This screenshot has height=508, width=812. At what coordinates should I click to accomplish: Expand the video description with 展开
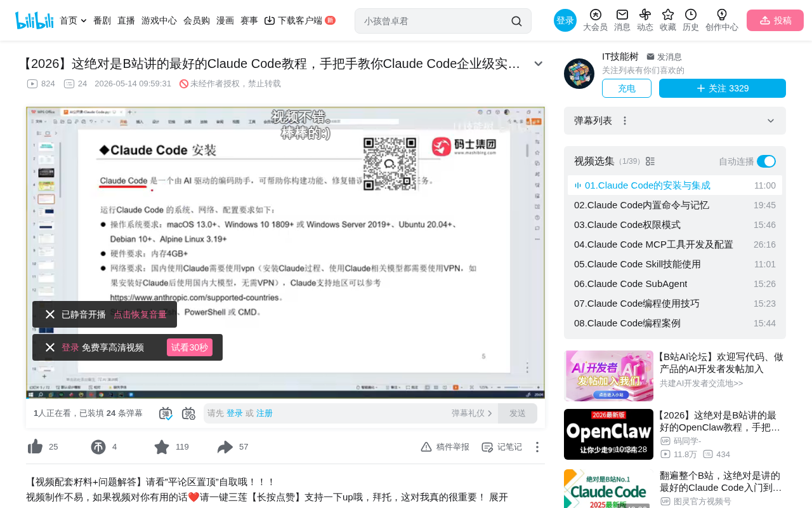point(499,497)
